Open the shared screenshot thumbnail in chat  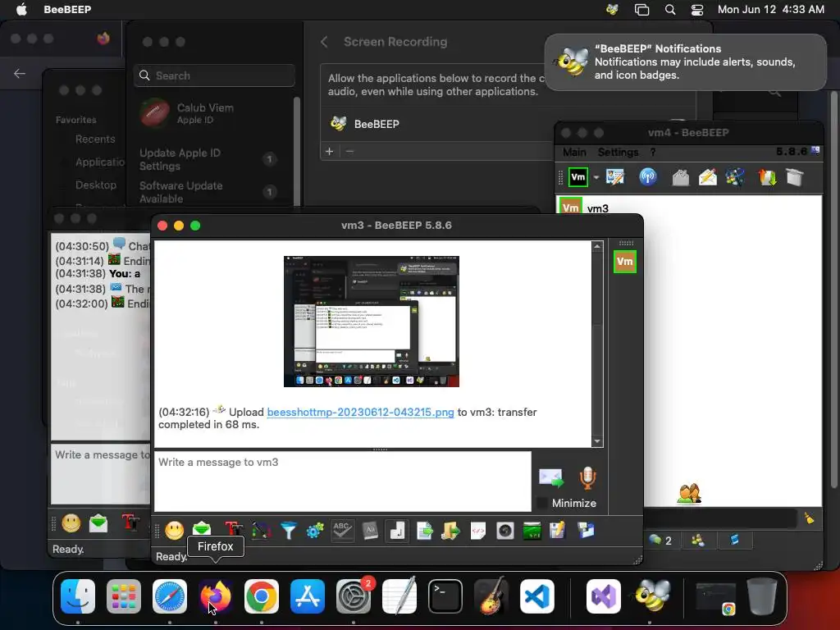372,322
